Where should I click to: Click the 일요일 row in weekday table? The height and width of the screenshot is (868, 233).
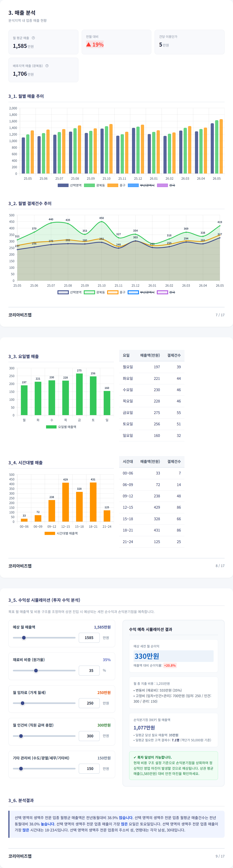point(152,436)
